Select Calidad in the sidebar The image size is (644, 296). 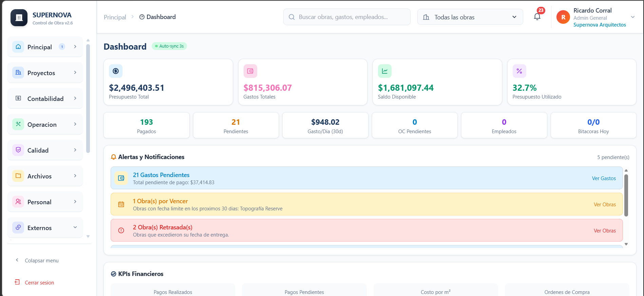coord(45,150)
